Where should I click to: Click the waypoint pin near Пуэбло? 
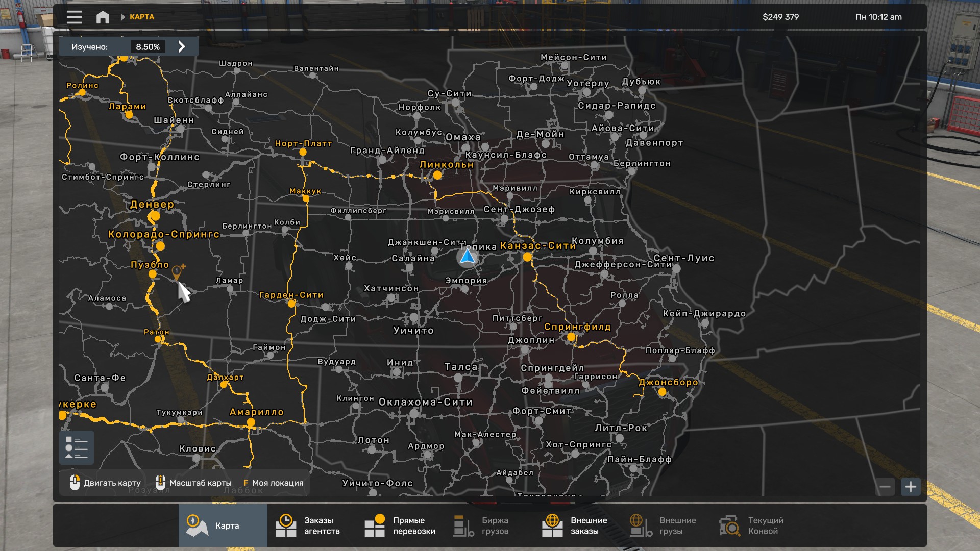[x=177, y=272]
